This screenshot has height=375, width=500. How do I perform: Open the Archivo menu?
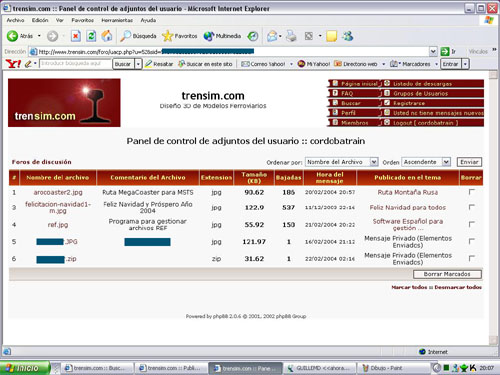[15, 20]
